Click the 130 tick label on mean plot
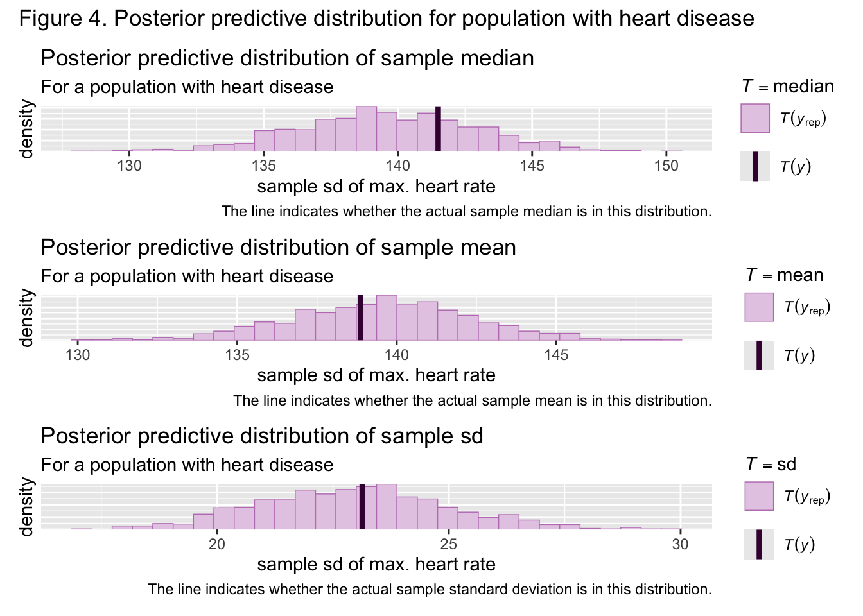863x616 pixels. (78, 355)
